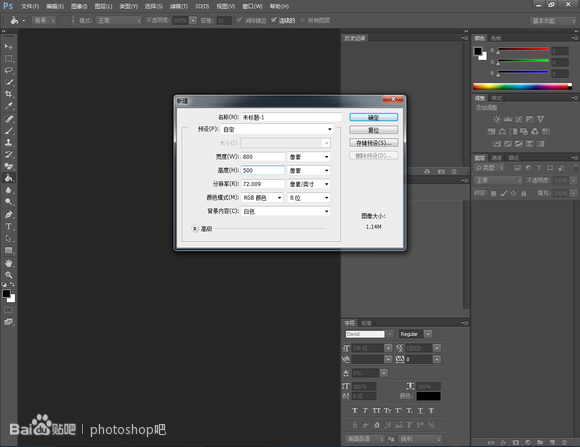Open the Filter (滤镜) menu
The width and height of the screenshot is (580, 447).
pyautogui.click(x=179, y=6)
